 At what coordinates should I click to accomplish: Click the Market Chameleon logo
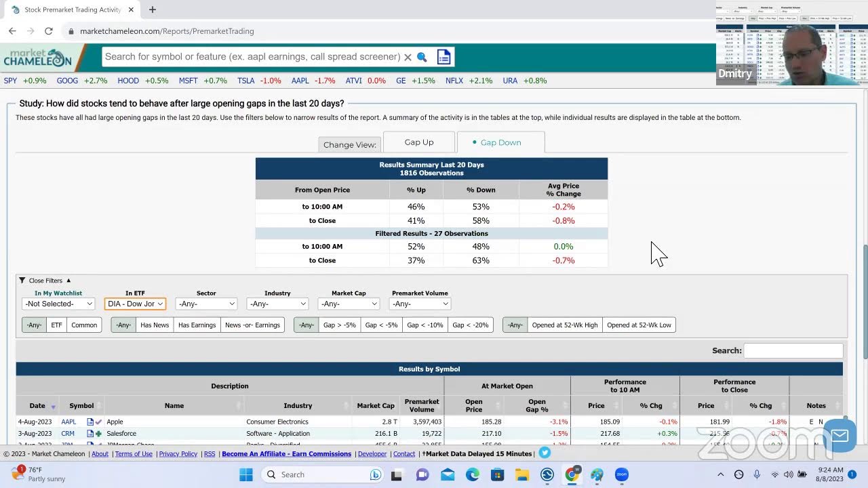[x=37, y=58]
